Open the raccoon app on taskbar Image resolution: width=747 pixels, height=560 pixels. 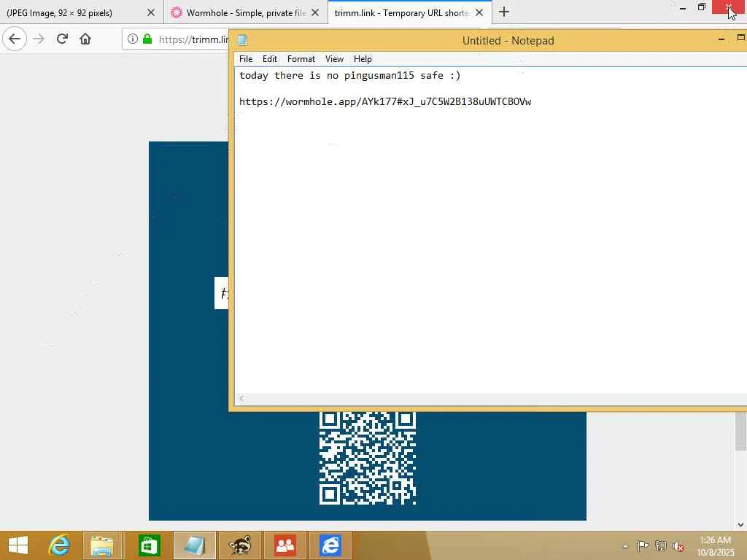click(239, 545)
